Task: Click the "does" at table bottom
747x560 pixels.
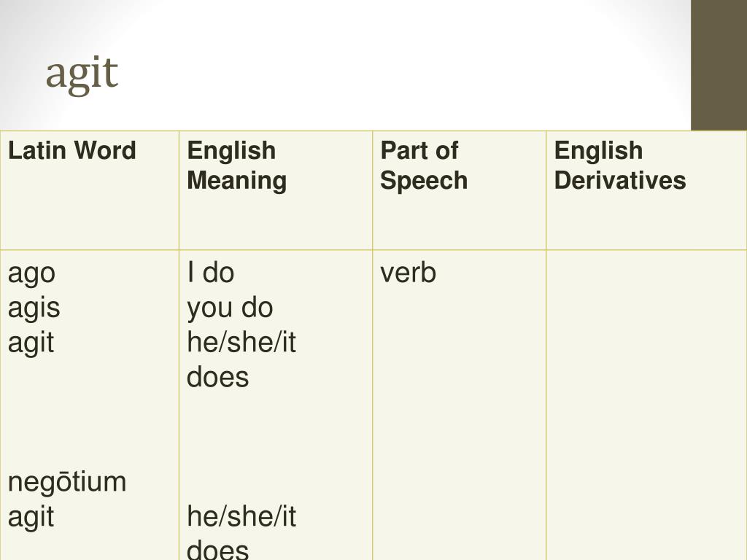Action: pos(217,550)
